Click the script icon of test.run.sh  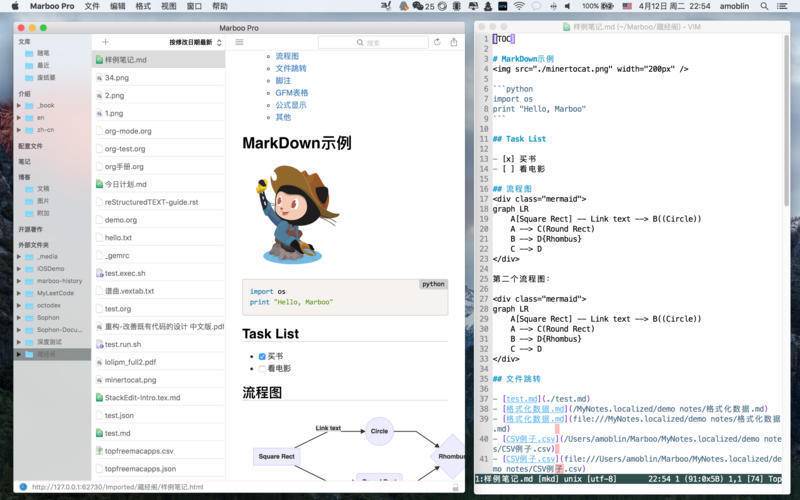click(x=99, y=344)
